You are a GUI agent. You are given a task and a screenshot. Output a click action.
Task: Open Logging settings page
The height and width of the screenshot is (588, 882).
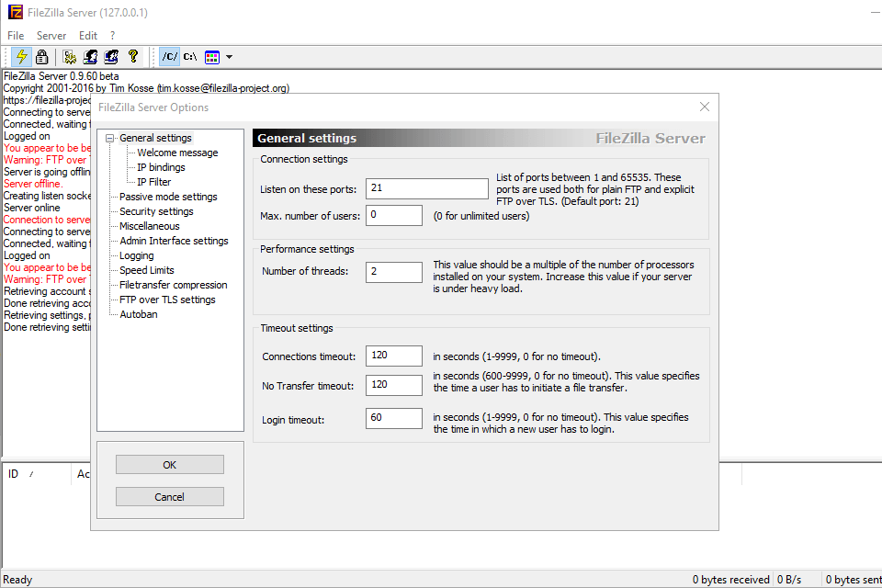point(137,255)
